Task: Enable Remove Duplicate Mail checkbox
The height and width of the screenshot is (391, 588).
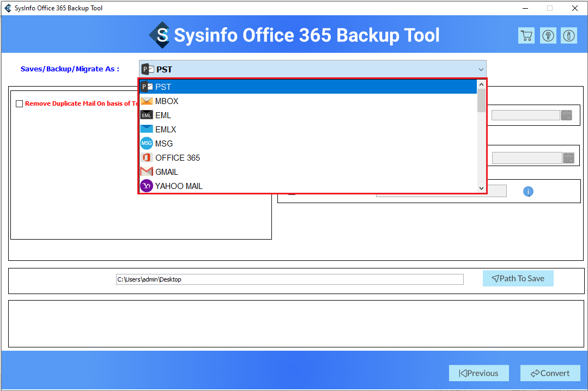Action: coord(20,104)
